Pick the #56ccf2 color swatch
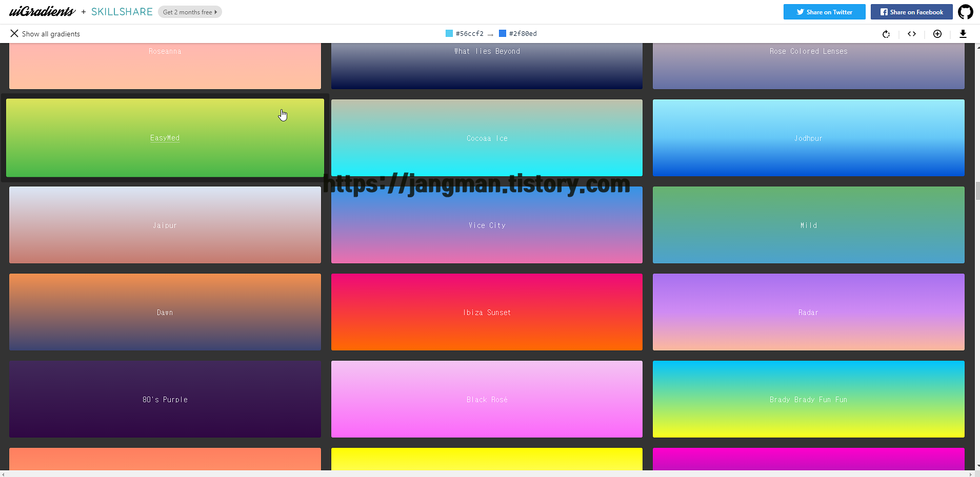Image resolution: width=980 pixels, height=477 pixels. pyautogui.click(x=449, y=33)
